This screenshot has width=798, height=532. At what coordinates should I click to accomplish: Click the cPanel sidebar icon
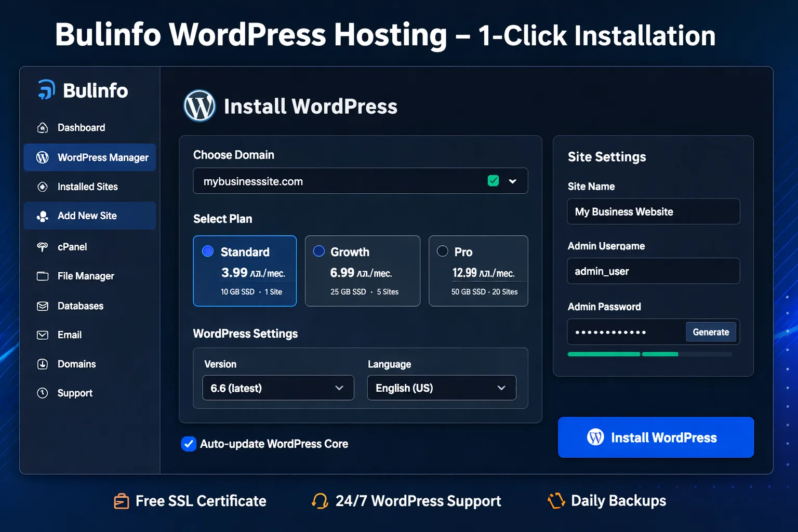[x=43, y=247]
